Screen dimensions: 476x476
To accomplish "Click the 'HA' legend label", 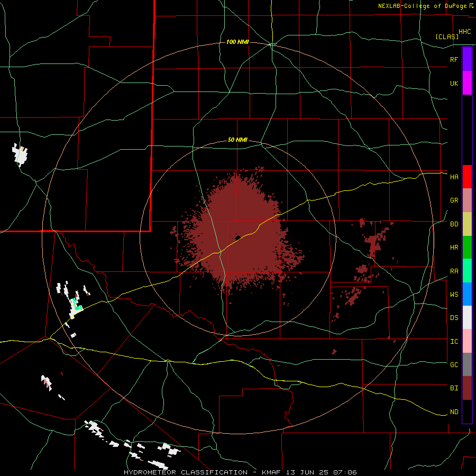I will (x=454, y=177).
